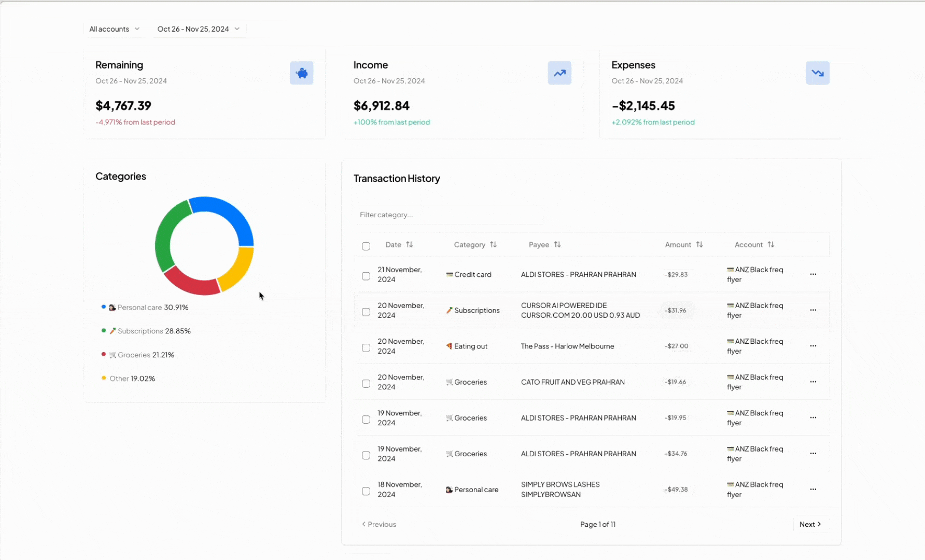Toggle the select-all checkbox in table header

coord(366,246)
